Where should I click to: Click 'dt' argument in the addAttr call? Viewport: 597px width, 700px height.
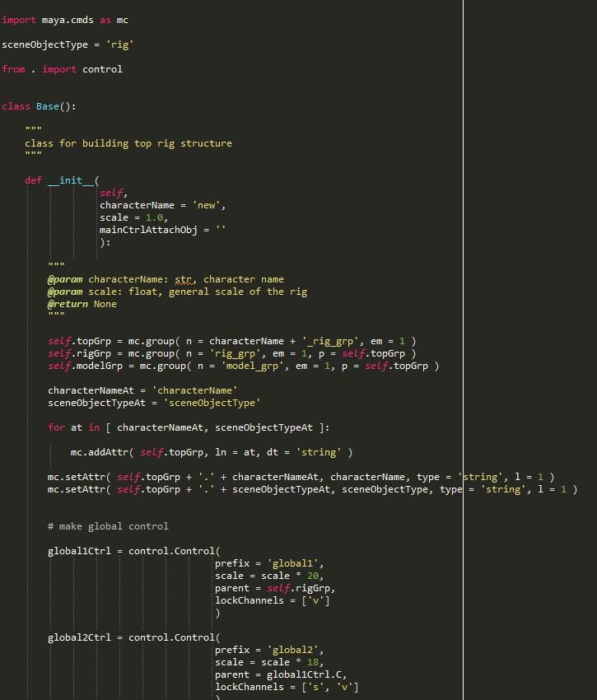273,452
